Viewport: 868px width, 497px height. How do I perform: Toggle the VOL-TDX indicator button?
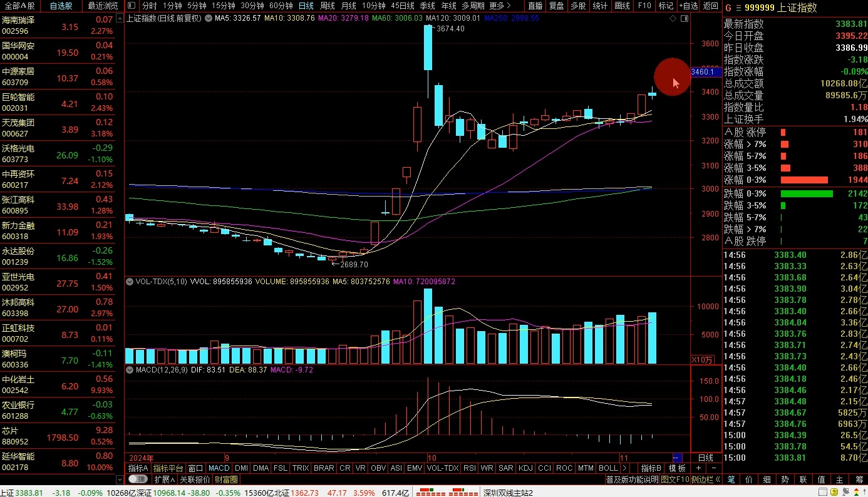[x=443, y=468]
